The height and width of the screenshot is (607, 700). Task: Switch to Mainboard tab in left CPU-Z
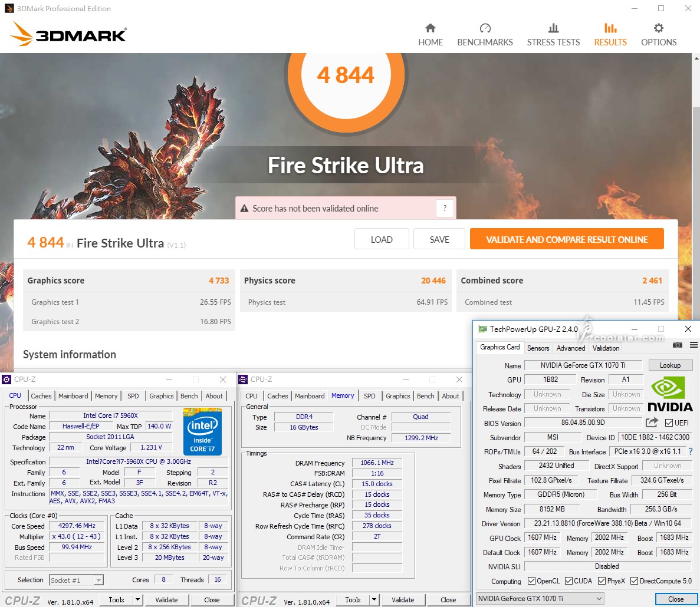point(73,395)
